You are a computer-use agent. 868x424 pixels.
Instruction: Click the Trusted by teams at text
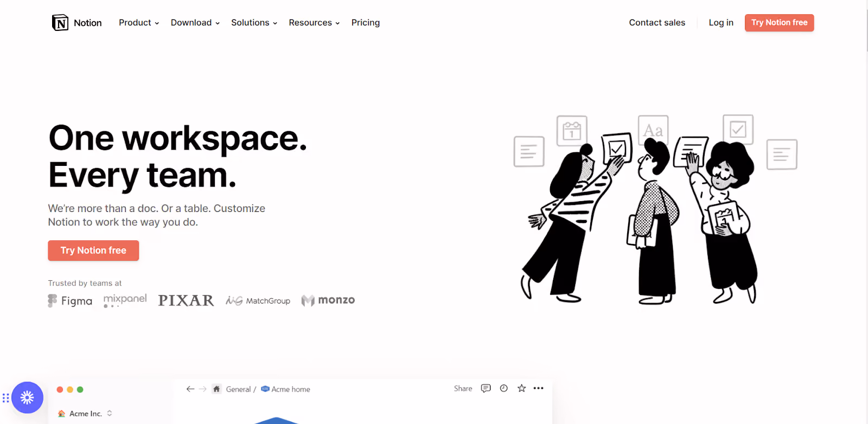[x=85, y=283]
